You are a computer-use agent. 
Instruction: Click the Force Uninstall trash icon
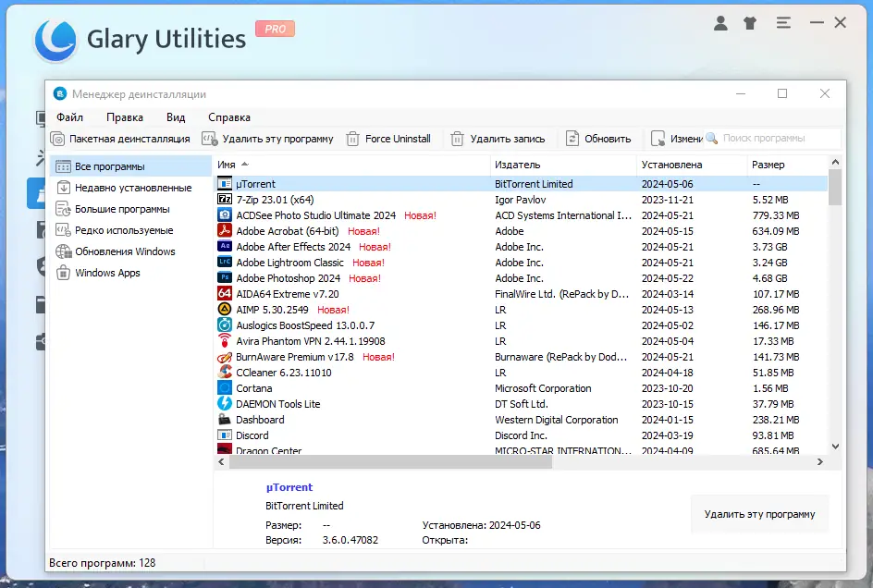[352, 139]
